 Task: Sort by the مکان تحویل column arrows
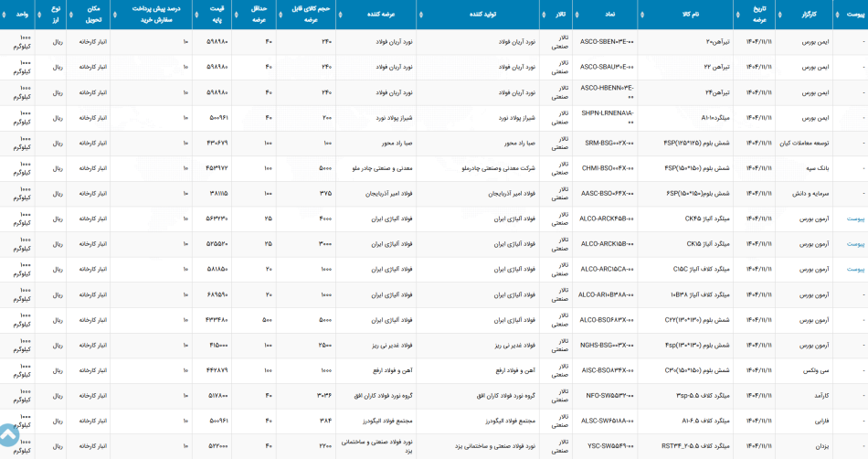[71, 15]
